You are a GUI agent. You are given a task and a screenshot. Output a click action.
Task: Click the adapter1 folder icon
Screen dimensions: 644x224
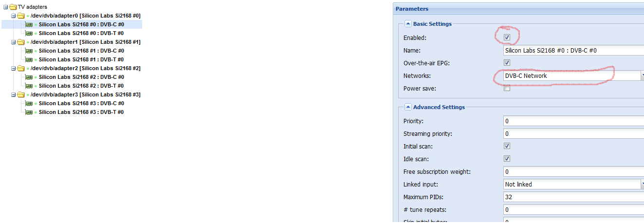tap(20, 42)
